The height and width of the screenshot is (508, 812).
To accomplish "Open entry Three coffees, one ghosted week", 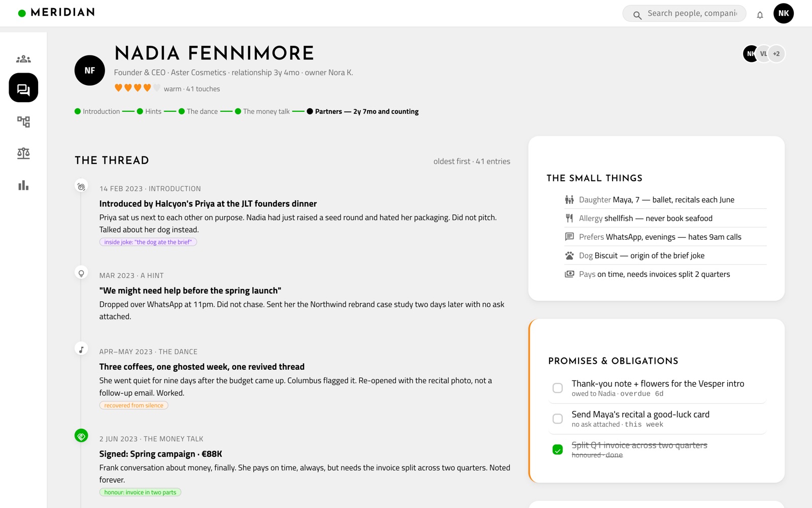I will [202, 367].
